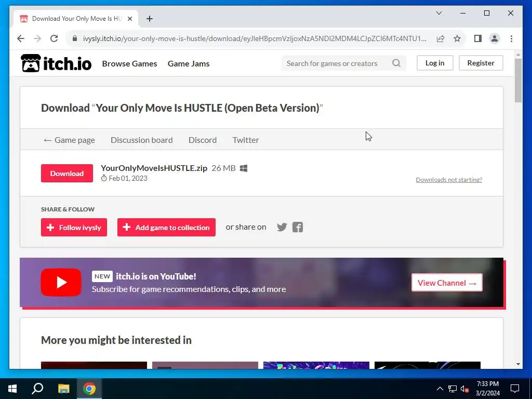Open the notification center icon
The image size is (532, 399).
coord(515,389)
